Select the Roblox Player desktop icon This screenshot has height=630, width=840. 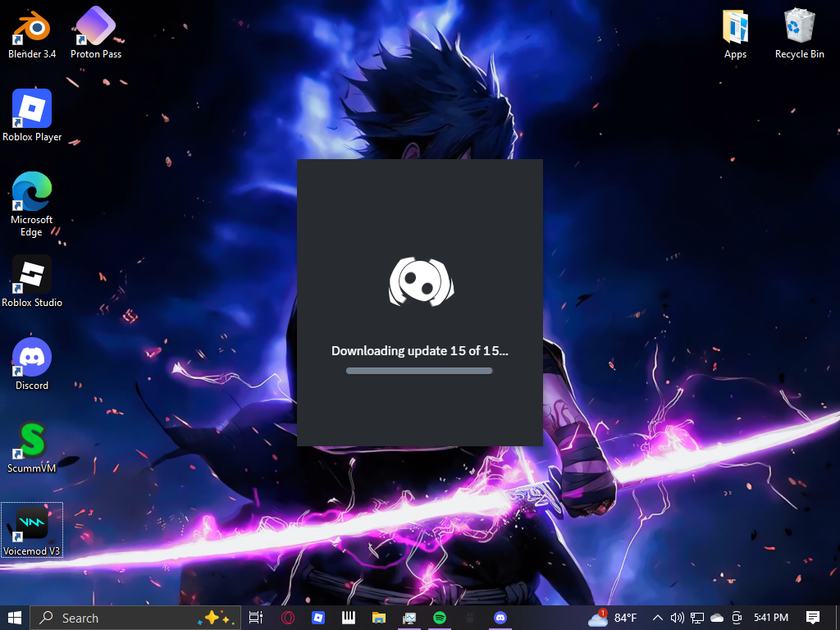(32, 116)
